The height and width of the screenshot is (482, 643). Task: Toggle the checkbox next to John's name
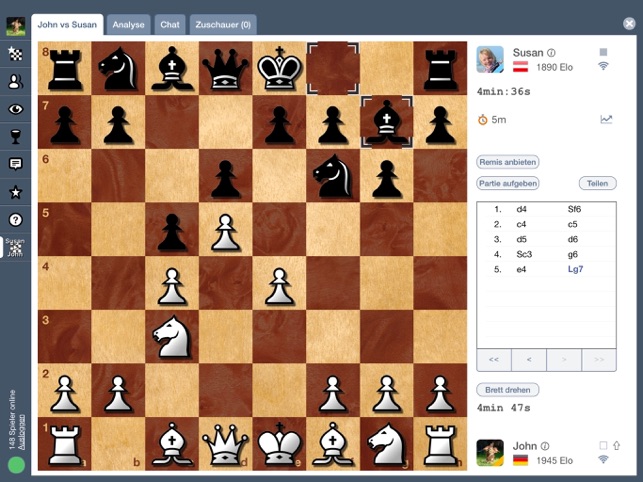603,445
